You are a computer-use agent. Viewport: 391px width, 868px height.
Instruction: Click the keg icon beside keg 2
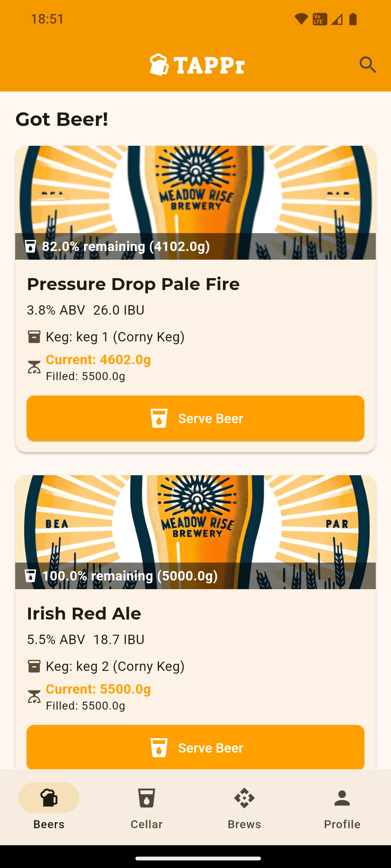[34, 666]
